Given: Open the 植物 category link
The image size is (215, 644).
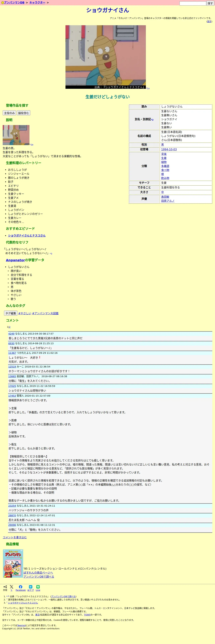Looking at the screenshot, I should tap(164, 162).
